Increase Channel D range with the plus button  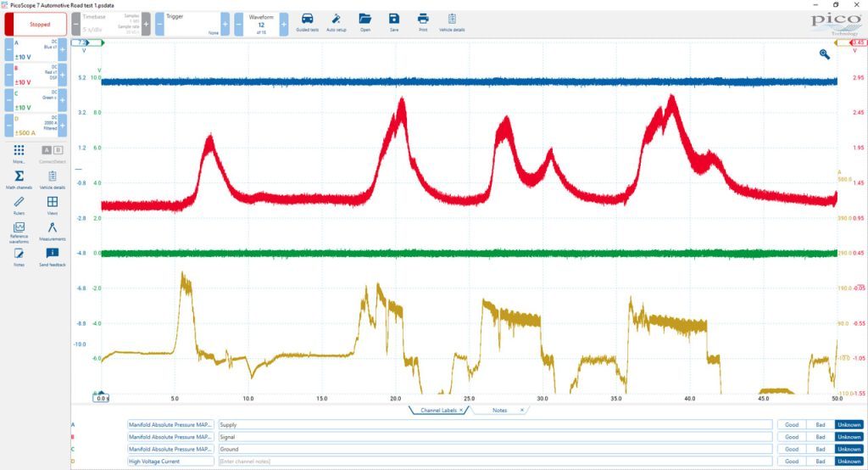pos(63,126)
